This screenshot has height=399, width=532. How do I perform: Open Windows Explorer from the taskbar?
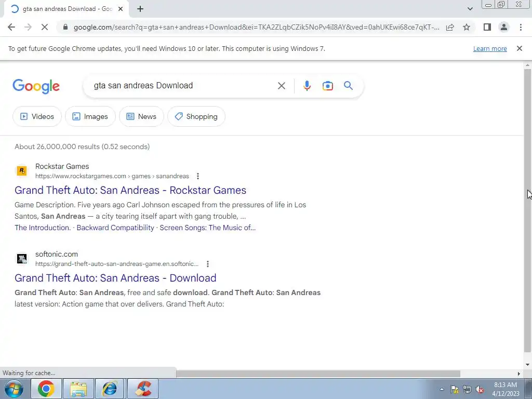78,389
